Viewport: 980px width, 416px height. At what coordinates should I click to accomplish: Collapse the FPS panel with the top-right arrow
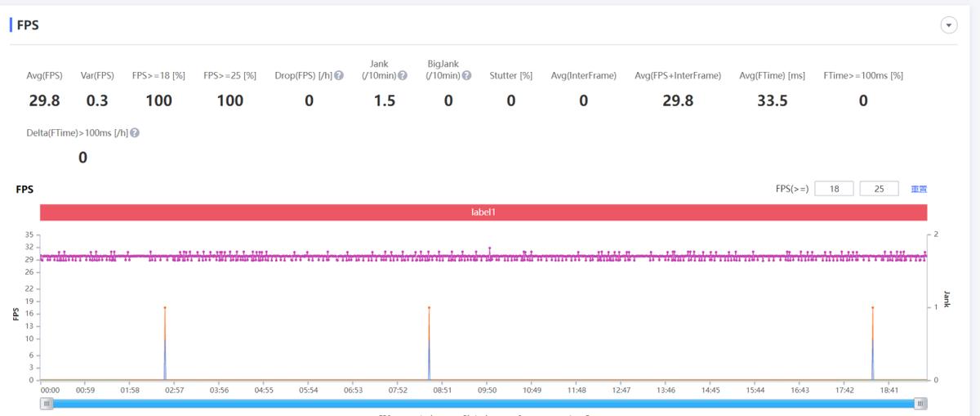pos(948,25)
